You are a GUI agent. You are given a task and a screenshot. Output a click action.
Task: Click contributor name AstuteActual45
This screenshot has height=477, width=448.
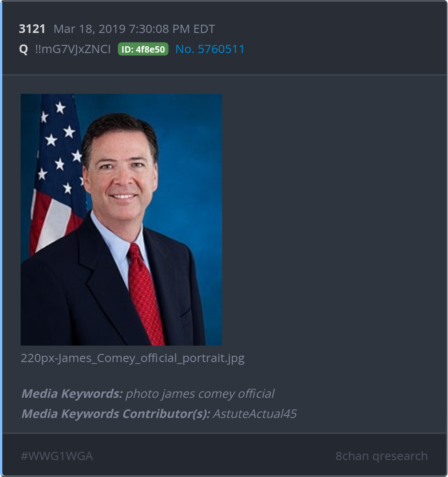coord(255,414)
